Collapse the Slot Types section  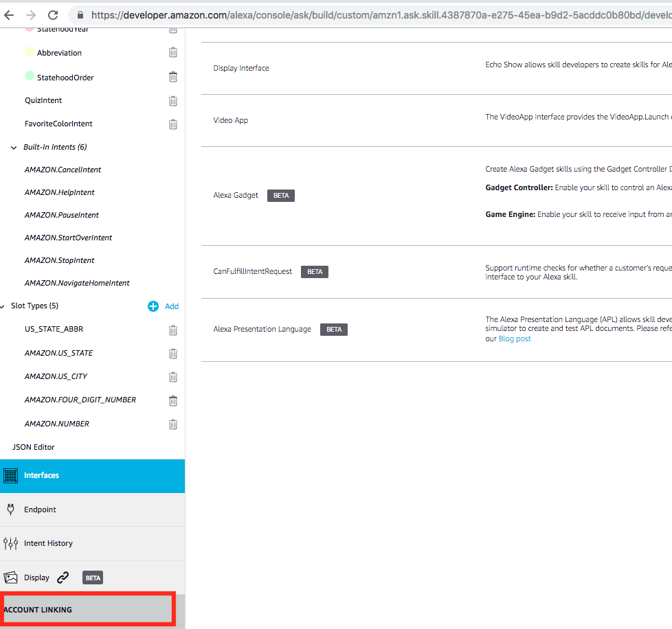(x=5, y=306)
